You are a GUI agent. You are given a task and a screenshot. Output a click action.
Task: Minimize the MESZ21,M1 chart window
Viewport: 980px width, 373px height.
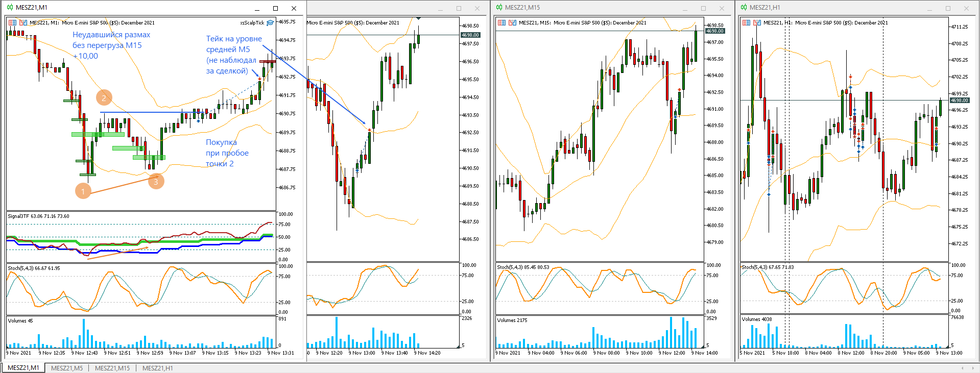click(x=257, y=8)
